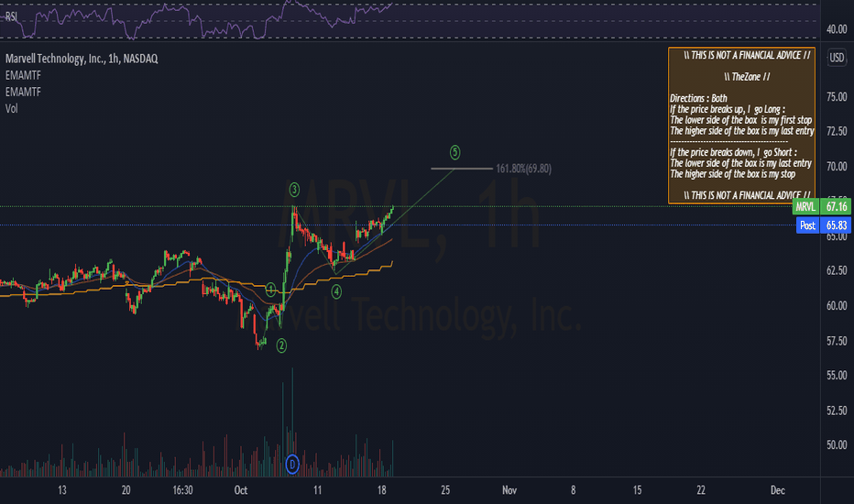Click the 50.00 price axis label
Screen dimensions: 854x504
point(837,445)
